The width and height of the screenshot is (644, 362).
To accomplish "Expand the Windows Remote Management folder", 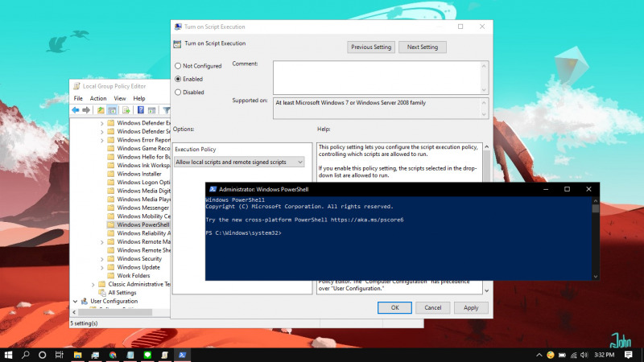I will pos(102,242).
